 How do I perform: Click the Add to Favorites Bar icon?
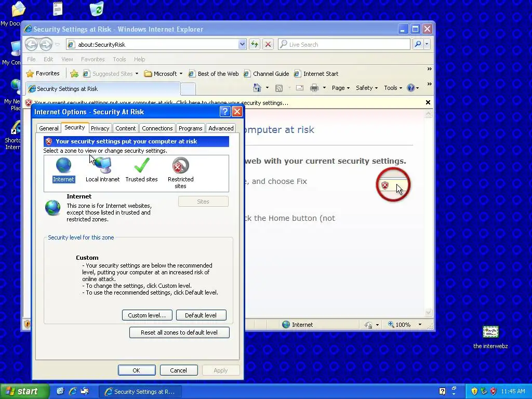pyautogui.click(x=74, y=73)
